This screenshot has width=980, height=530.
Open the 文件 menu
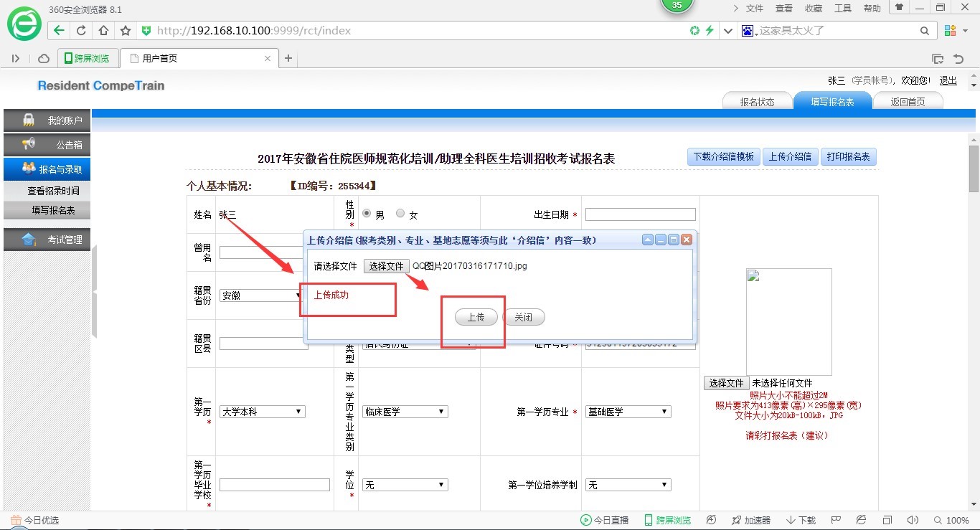coord(755,9)
